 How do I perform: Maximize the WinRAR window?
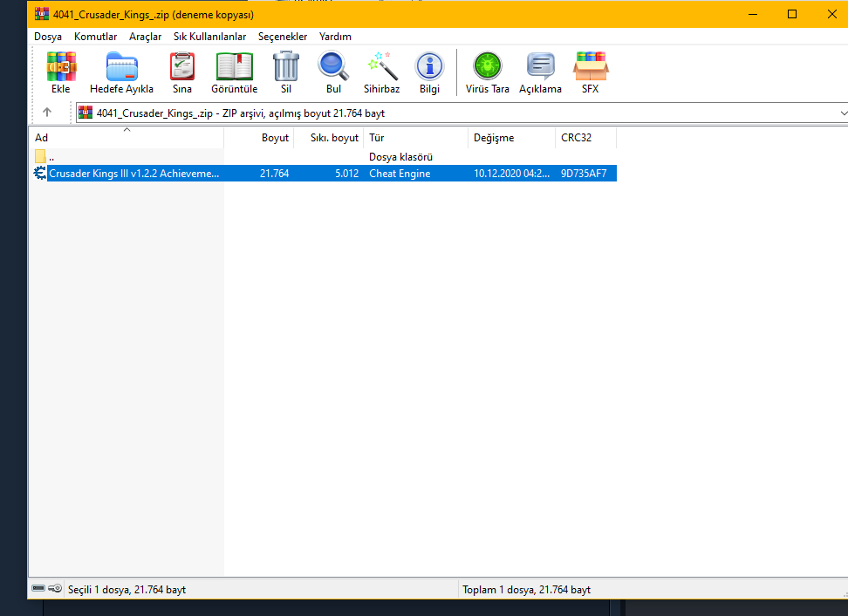792,14
